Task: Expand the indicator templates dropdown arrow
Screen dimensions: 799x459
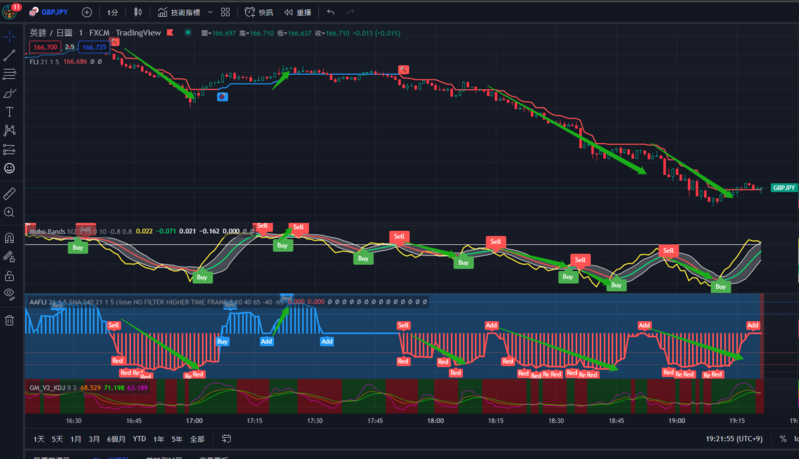Action: tap(210, 12)
